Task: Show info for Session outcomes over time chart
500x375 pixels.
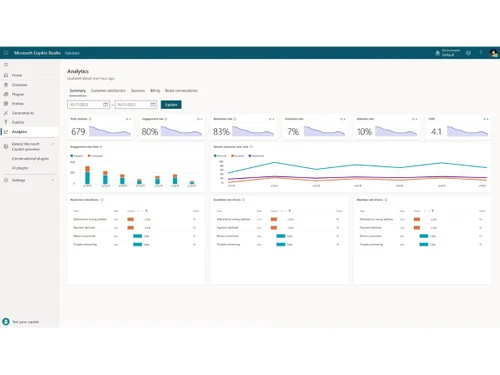Action: click(x=251, y=147)
